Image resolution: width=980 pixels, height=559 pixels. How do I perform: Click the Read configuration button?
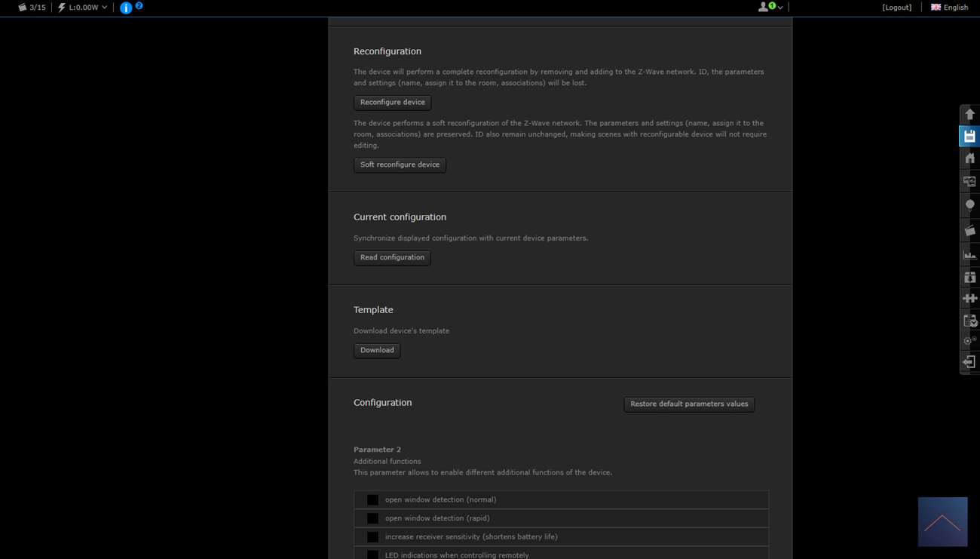pyautogui.click(x=392, y=258)
